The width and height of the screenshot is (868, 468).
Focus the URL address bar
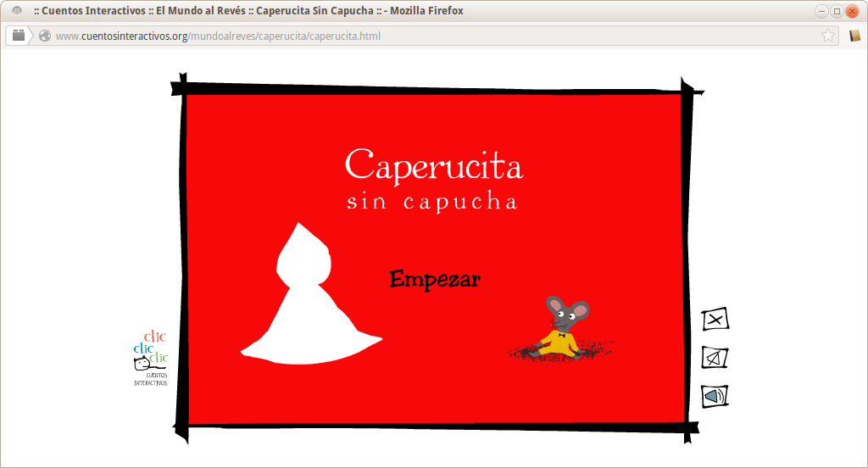tap(424, 36)
